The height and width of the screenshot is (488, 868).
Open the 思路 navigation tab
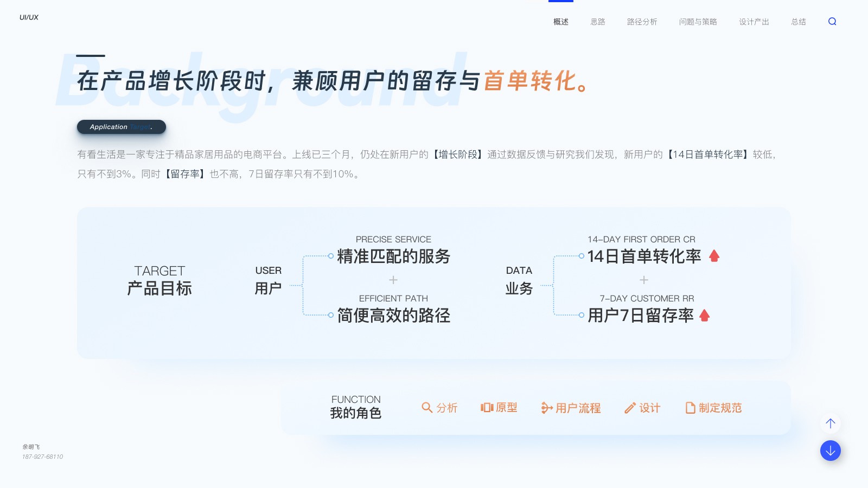click(598, 22)
